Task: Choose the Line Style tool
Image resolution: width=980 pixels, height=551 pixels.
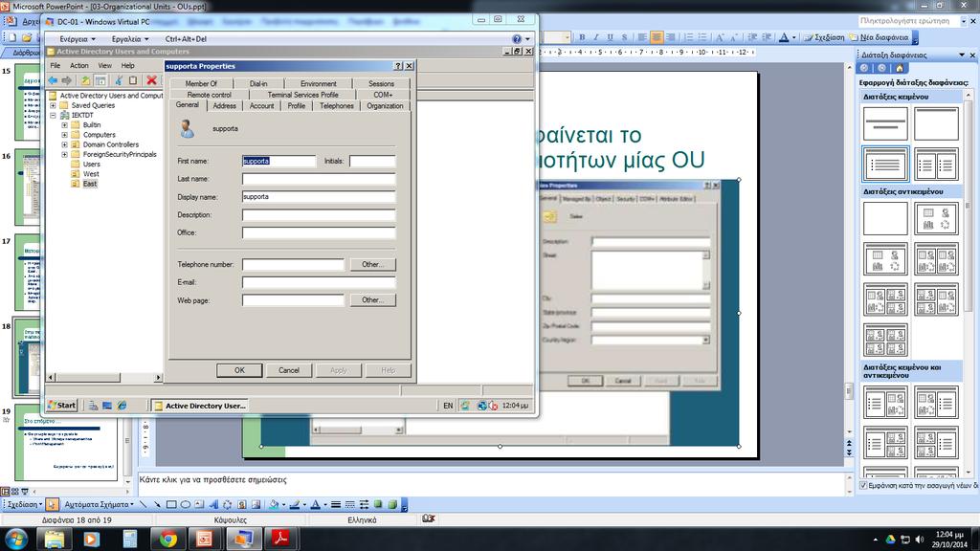Action: 336,504
